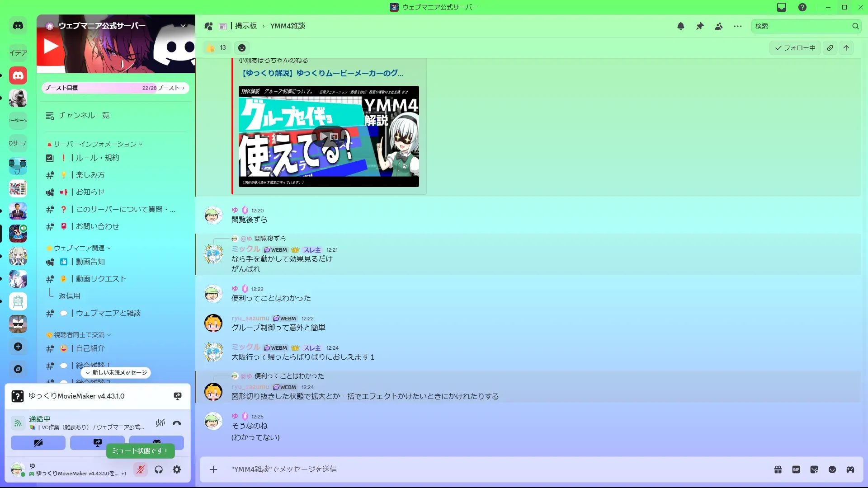The height and width of the screenshot is (488, 868).
Task: Open the 動画リクエスト channel
Action: tap(101, 279)
